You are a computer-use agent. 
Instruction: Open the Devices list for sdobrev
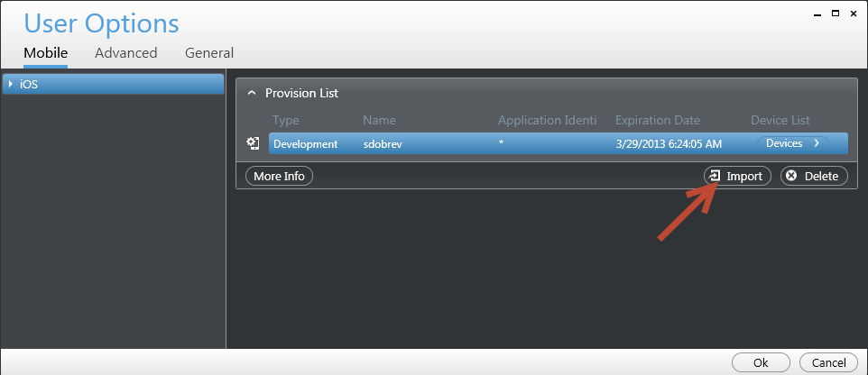[791, 143]
